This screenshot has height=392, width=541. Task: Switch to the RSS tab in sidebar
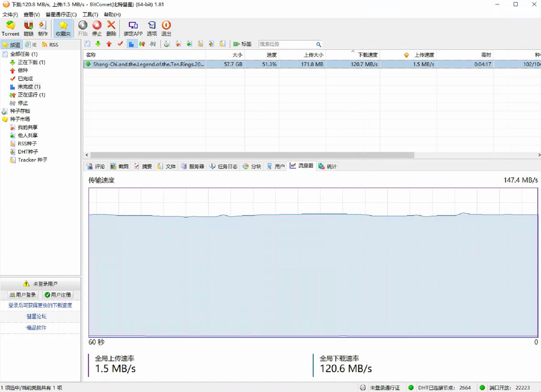point(50,45)
